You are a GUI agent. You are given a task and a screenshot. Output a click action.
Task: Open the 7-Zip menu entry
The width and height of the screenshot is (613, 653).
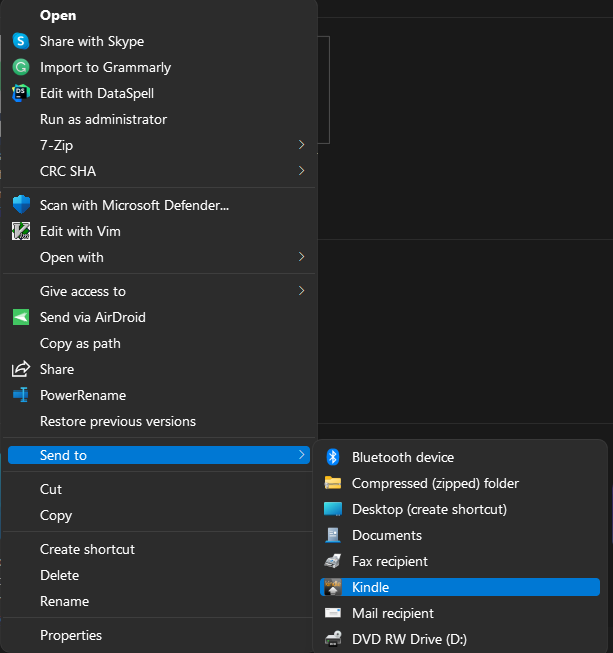point(159,145)
